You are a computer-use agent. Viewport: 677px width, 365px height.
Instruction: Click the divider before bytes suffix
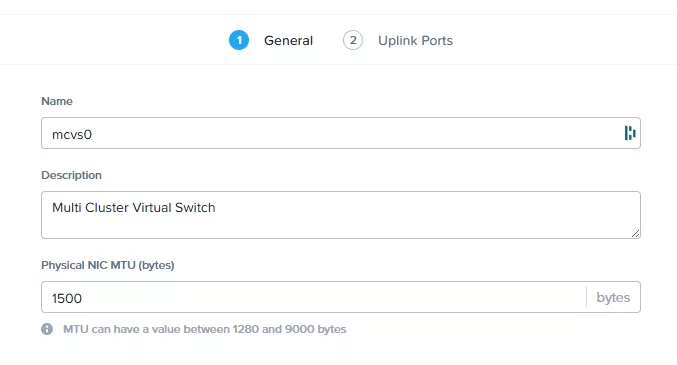pyautogui.click(x=586, y=297)
